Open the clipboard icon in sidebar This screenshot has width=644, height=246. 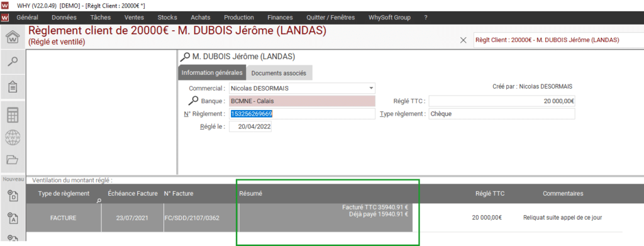tap(13, 87)
